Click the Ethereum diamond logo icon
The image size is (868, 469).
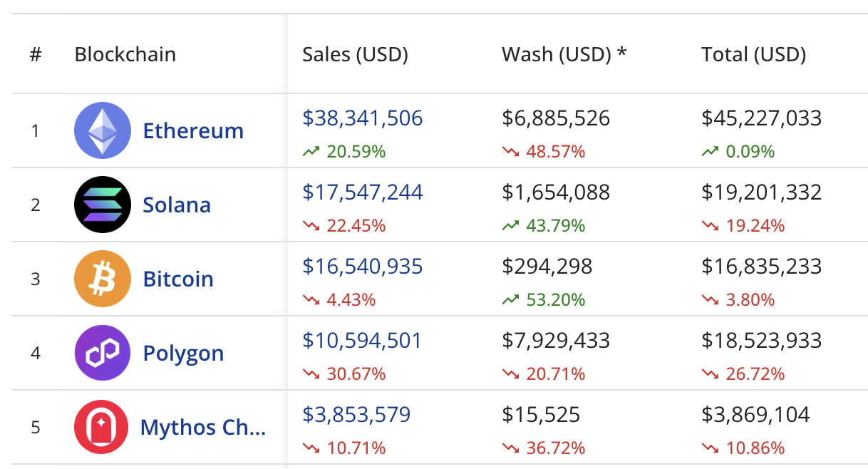click(103, 130)
